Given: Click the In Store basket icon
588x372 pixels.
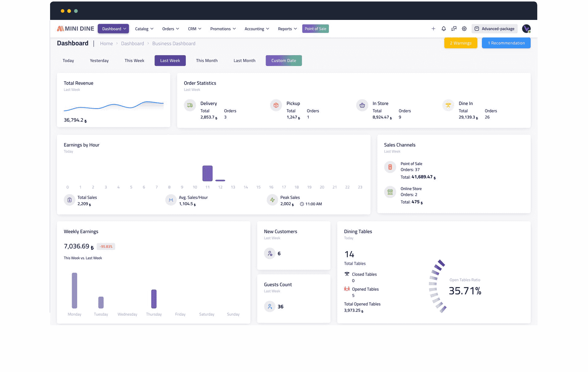Looking at the screenshot, I should [x=362, y=106].
